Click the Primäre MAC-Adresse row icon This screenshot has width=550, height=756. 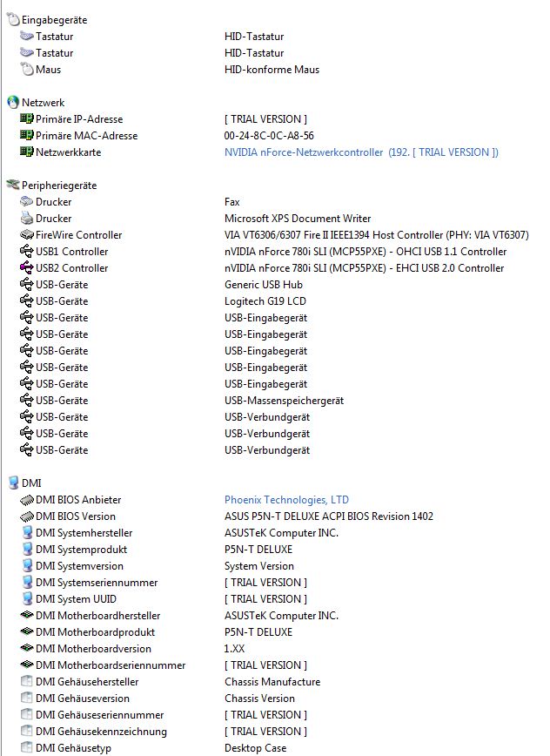[26, 136]
